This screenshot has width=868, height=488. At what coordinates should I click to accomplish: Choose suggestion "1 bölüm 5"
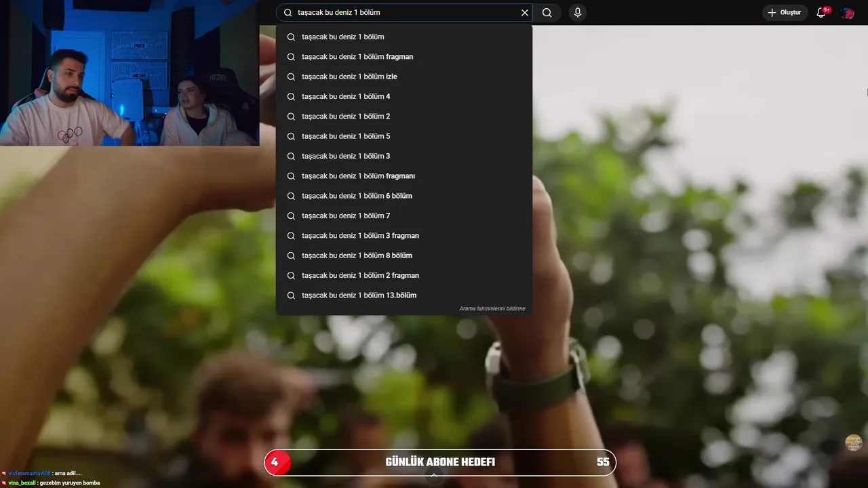404,136
